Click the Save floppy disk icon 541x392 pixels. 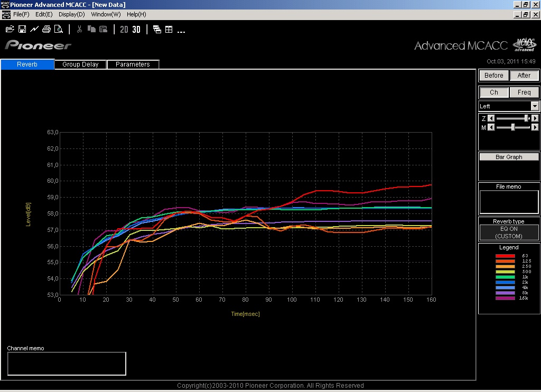(x=22, y=29)
